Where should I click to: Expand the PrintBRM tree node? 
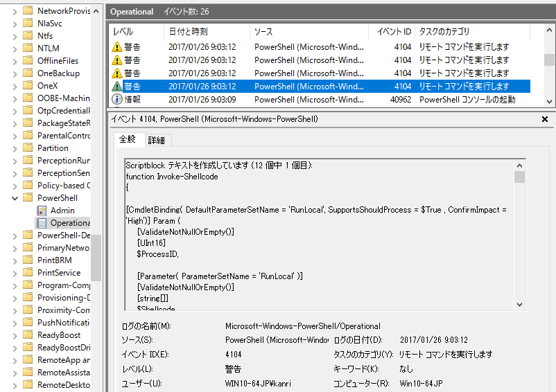15,260
